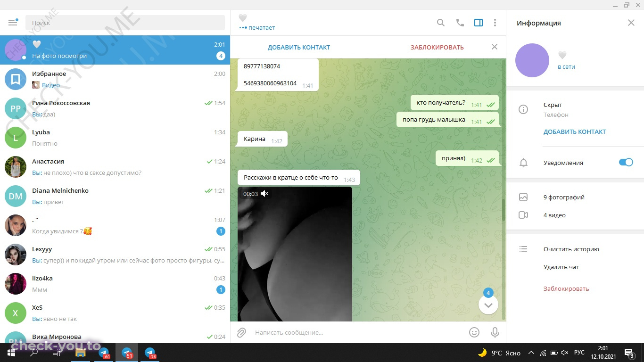This screenshot has width=644, height=362.
Task: Click the Lexyyy profile photo
Action: pyautogui.click(x=16, y=255)
